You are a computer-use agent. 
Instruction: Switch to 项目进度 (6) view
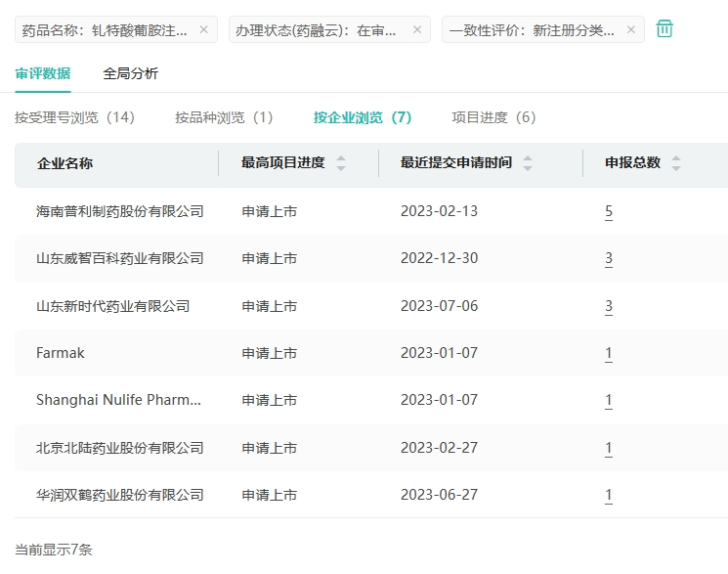pyautogui.click(x=493, y=117)
